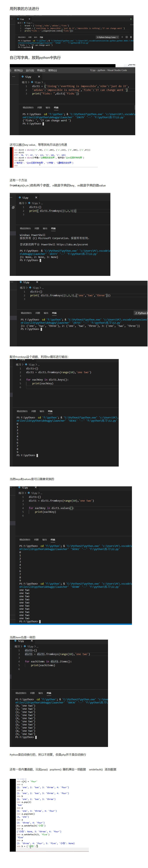Click 练习 breadcrumb in the 'one','two','three' editor
This screenshot has height=868, width=148.
[22, 288]
